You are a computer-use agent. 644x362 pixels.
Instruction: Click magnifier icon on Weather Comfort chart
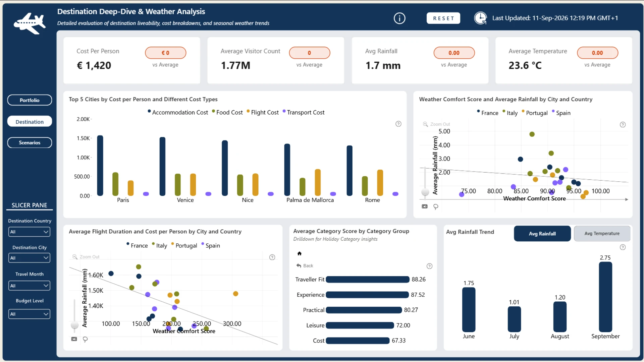(425, 124)
